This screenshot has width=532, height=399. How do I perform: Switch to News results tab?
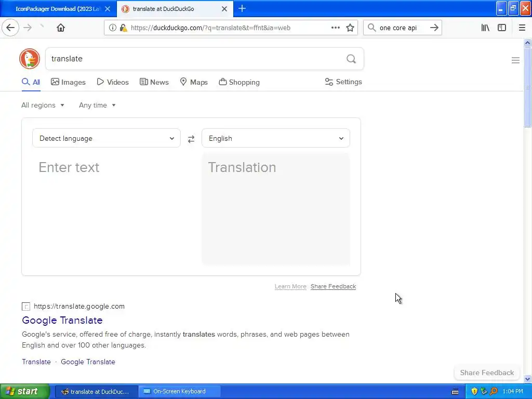coord(154,82)
